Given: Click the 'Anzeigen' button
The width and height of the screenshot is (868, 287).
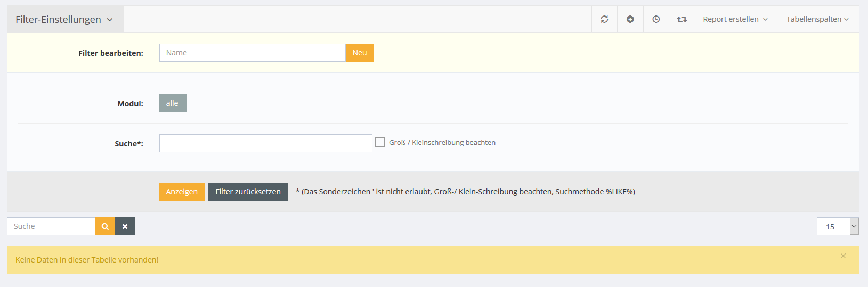Looking at the screenshot, I should pyautogui.click(x=182, y=192).
